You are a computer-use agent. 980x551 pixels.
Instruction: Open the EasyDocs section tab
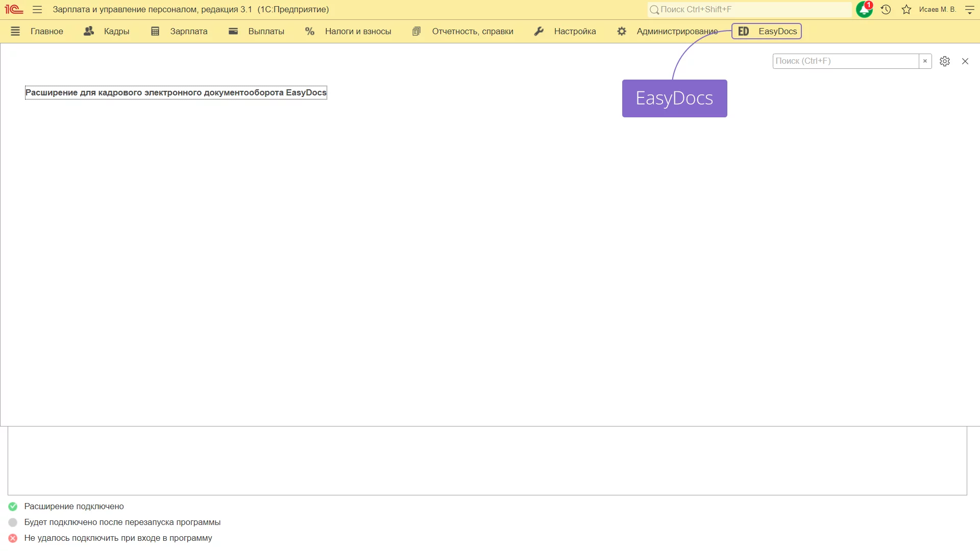tap(767, 31)
